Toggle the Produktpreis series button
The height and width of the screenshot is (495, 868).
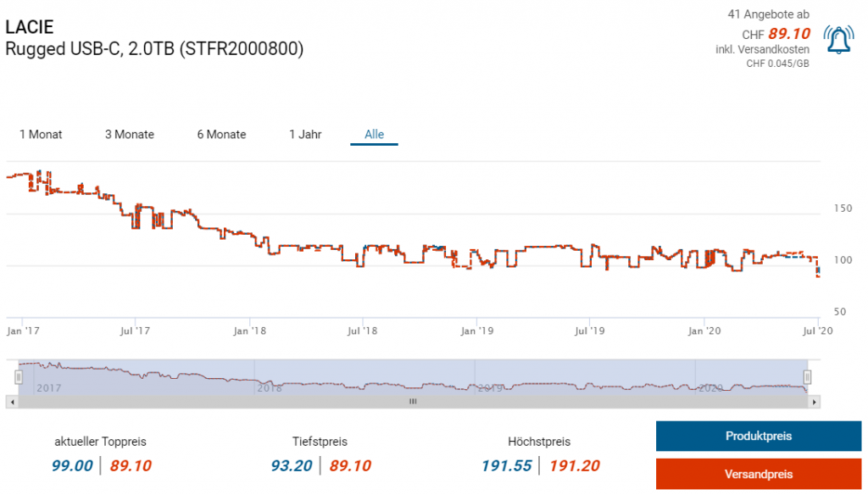(759, 437)
